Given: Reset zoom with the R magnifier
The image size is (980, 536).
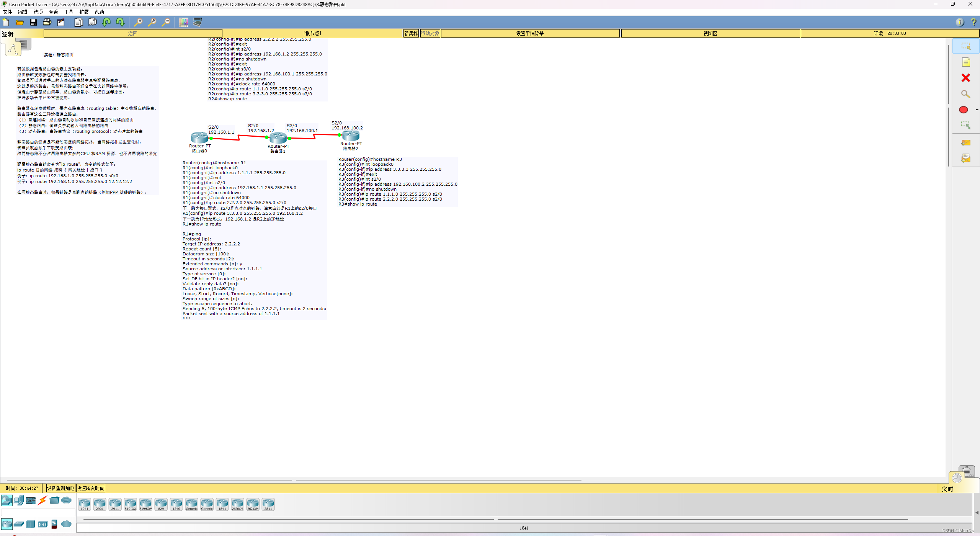Looking at the screenshot, I should [152, 22].
